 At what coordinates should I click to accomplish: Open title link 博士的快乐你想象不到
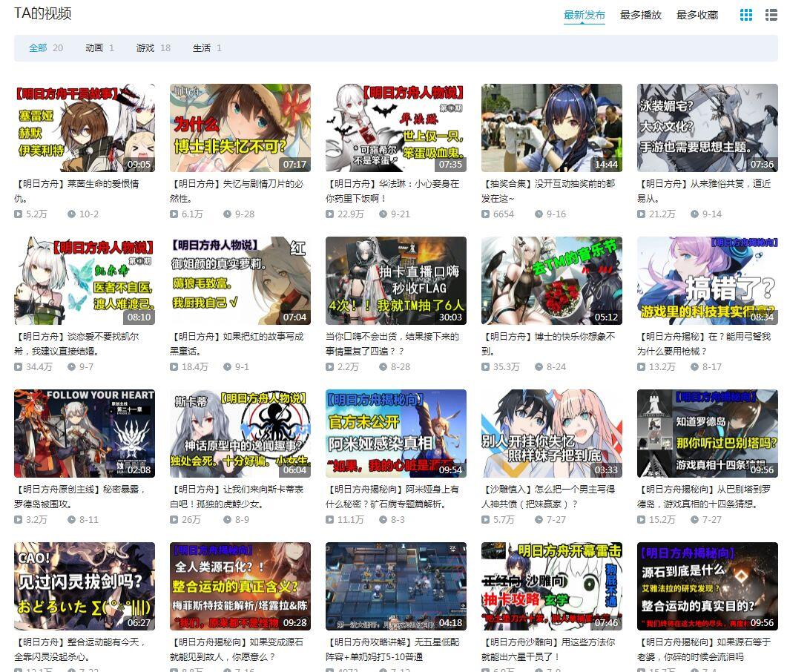pos(548,343)
